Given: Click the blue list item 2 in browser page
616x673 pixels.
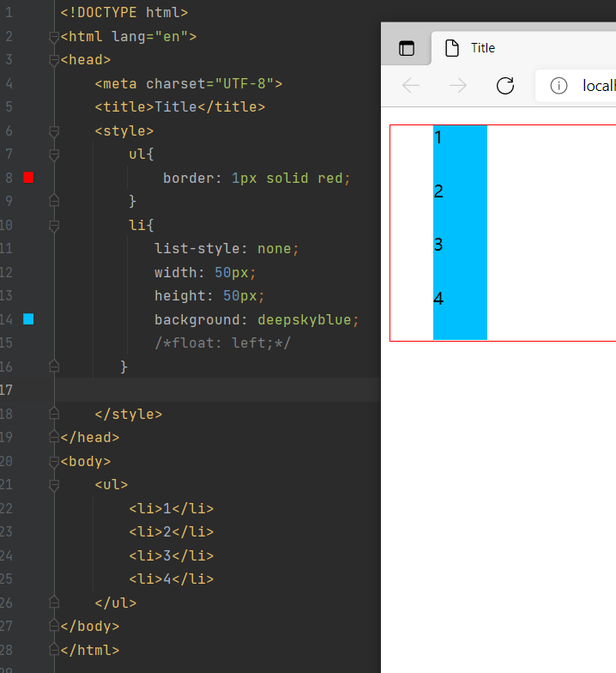Looking at the screenshot, I should click(460, 206).
